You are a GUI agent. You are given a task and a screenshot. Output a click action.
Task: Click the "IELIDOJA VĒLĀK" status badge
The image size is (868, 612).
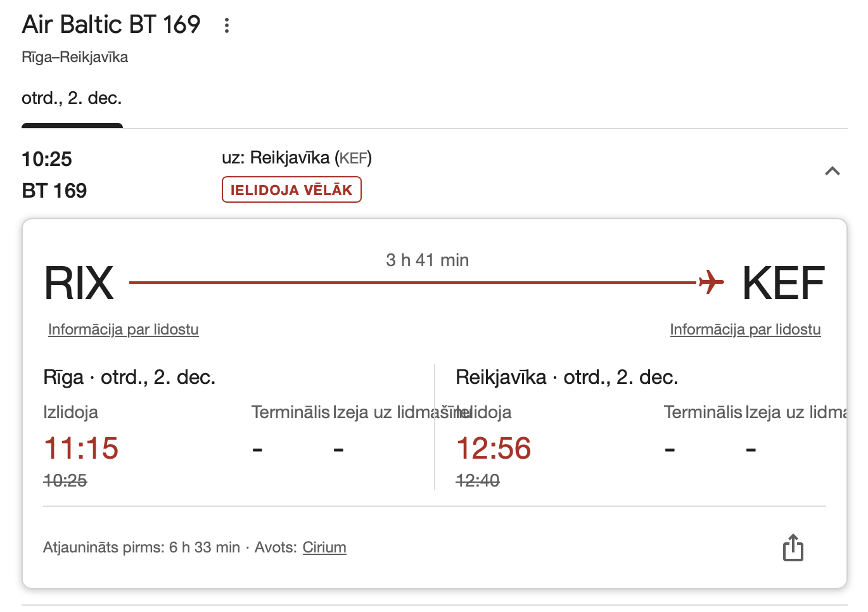click(x=291, y=190)
